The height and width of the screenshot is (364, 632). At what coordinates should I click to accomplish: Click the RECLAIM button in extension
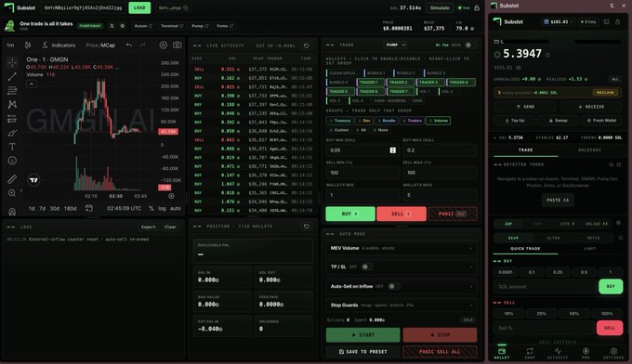pyautogui.click(x=605, y=93)
